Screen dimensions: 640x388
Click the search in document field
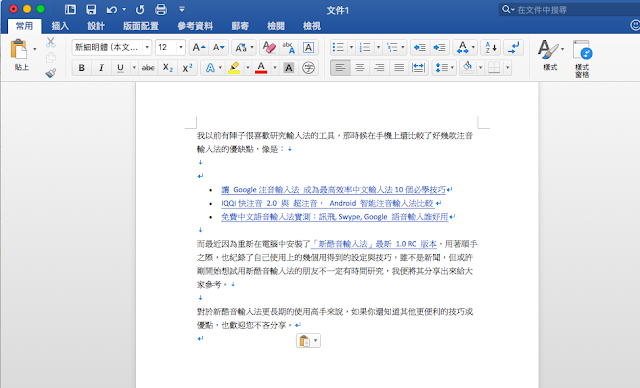[571, 10]
